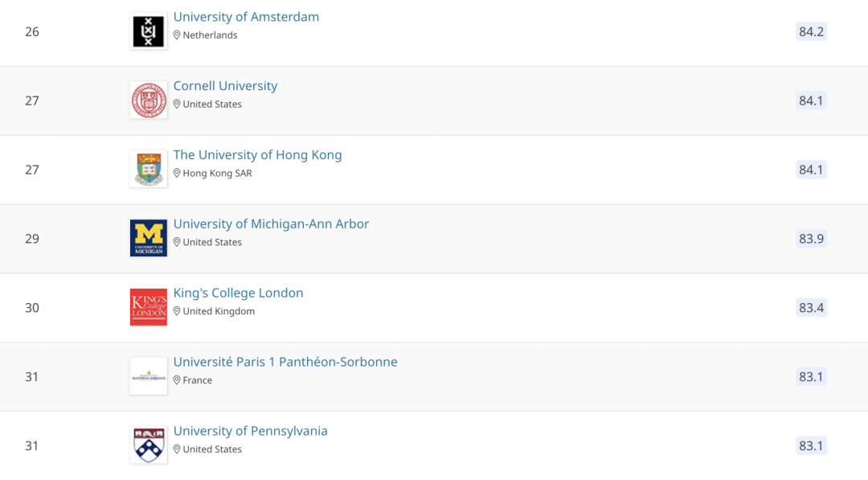Open Université Paris 1 Panthéon-Sorbonne link
Screen dimensions: 868x480
coord(285,363)
